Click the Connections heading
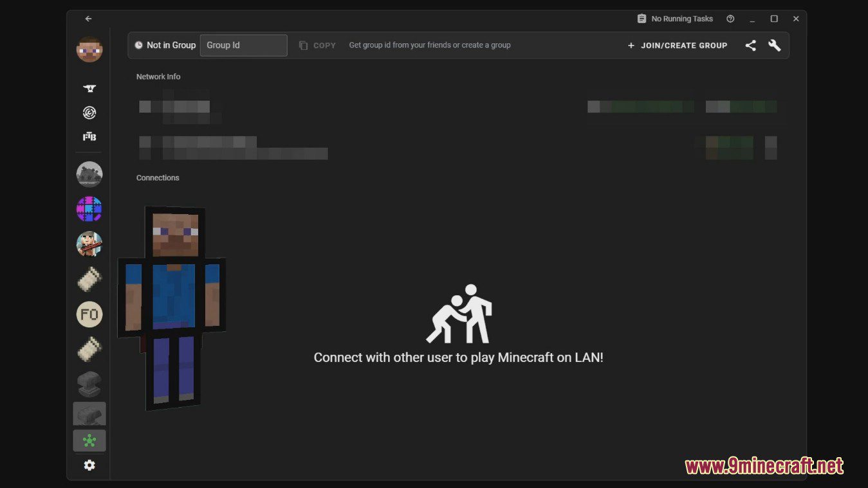Image resolution: width=868 pixels, height=488 pixels. pos(158,177)
